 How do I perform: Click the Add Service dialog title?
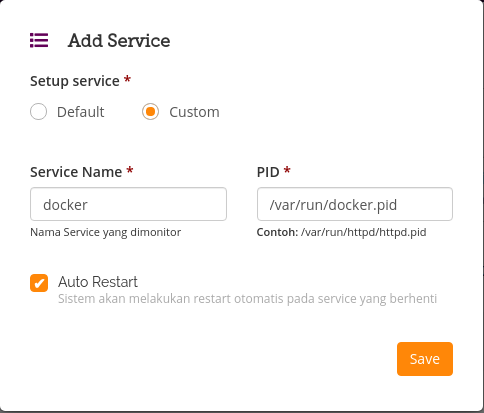119,41
